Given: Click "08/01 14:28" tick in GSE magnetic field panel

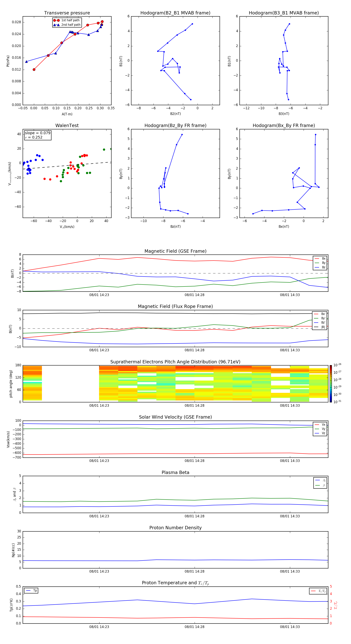Looking at the screenshot, I should pyautogui.click(x=194, y=295).
